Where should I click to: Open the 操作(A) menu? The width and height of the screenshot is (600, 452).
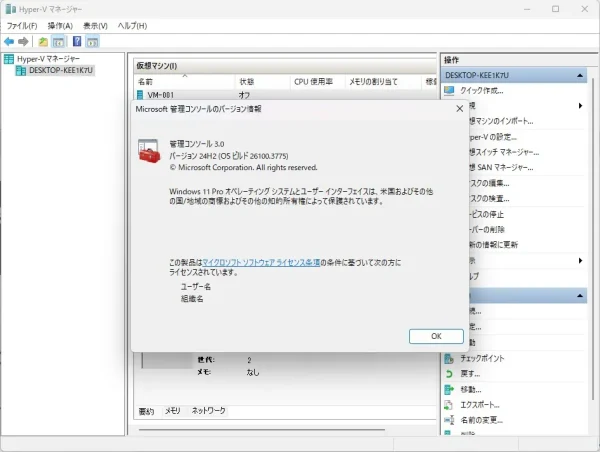coord(60,26)
